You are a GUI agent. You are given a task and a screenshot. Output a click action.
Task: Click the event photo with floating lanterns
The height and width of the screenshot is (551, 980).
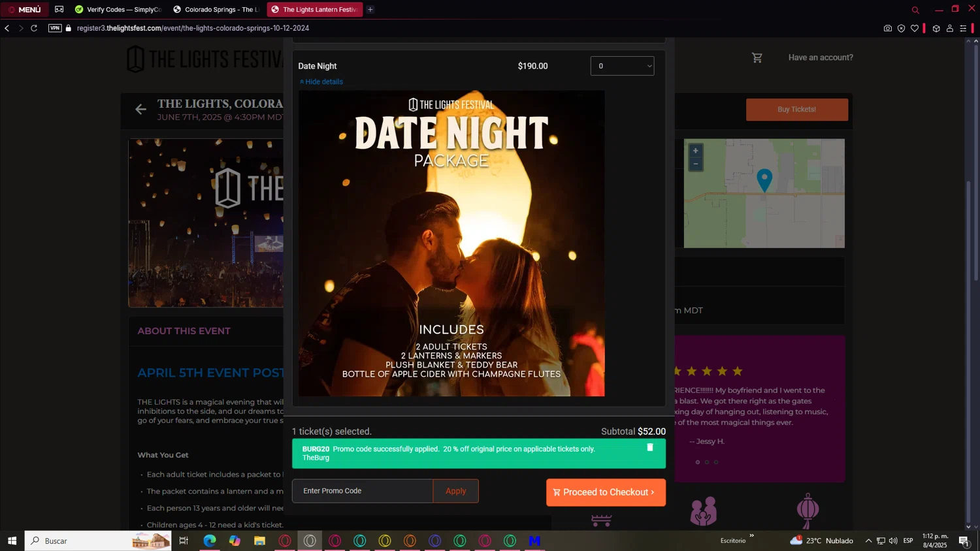pyautogui.click(x=206, y=223)
